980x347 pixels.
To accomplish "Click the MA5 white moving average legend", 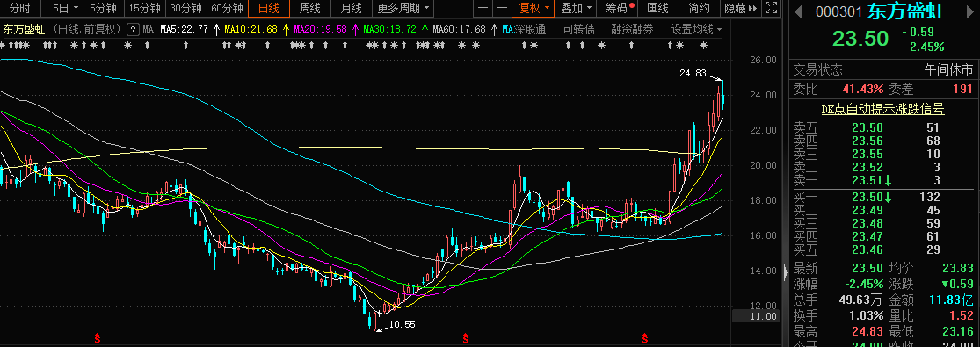I will [184, 29].
